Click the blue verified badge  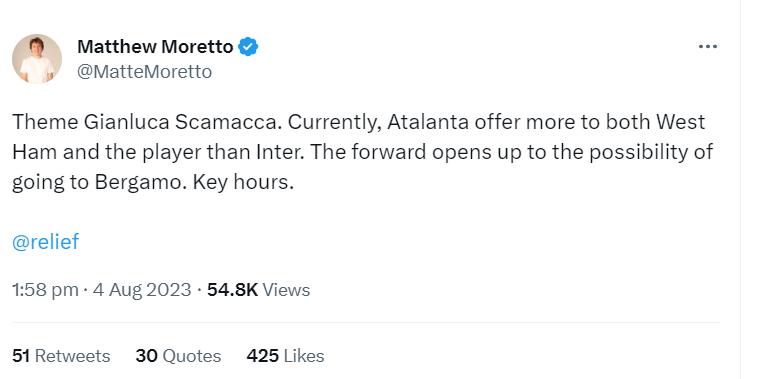(248, 47)
